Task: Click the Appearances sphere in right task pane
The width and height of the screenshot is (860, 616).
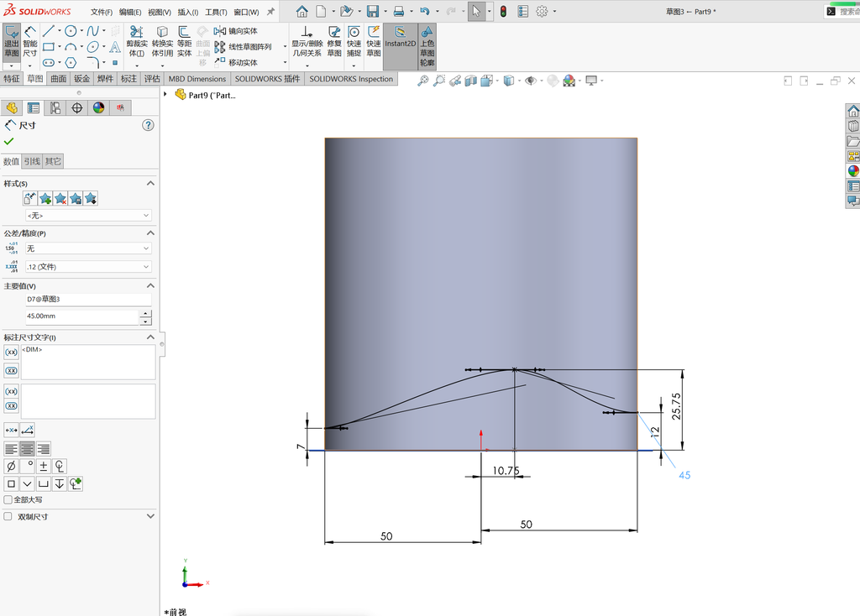Action: [853, 171]
